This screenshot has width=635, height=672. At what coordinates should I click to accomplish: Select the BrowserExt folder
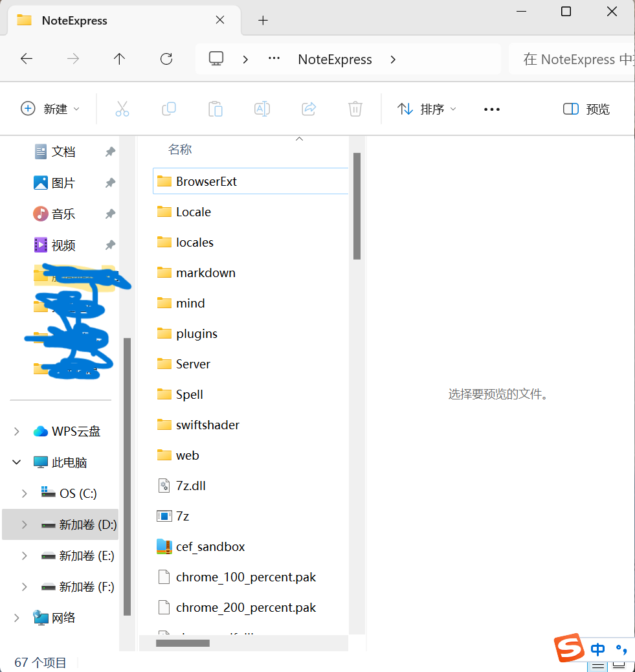(251, 181)
